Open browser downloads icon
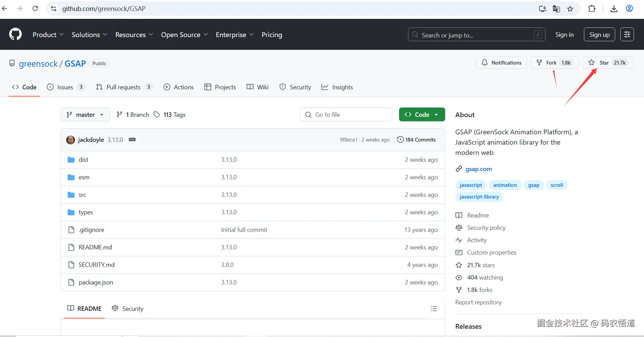Viewport: 644px width, 337px height. (x=614, y=9)
